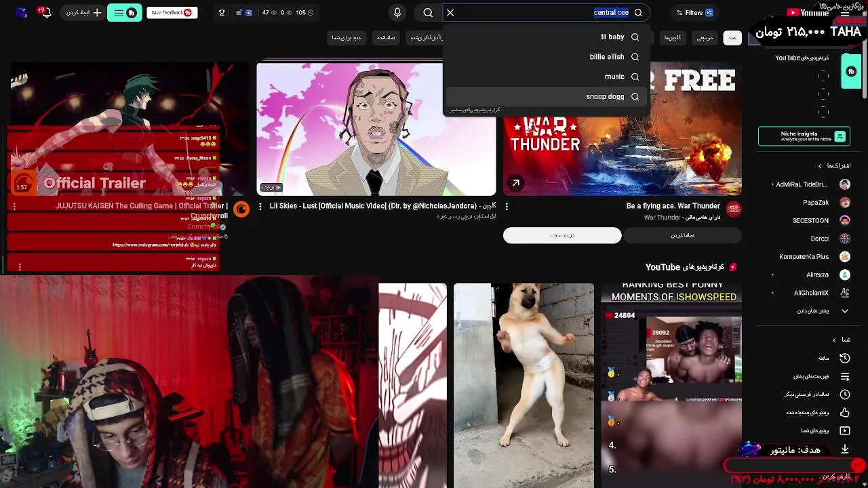Open watch history icon in sidebar
The height and width of the screenshot is (488, 868).
pyautogui.click(x=845, y=358)
